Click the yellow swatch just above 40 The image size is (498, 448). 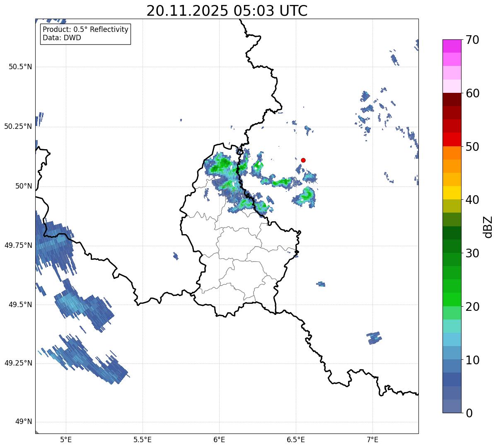pos(452,193)
